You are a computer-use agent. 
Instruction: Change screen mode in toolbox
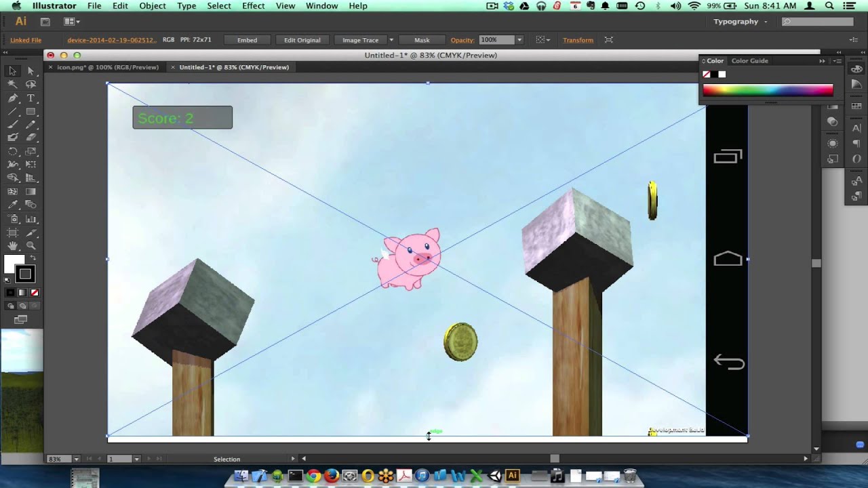[x=20, y=319]
